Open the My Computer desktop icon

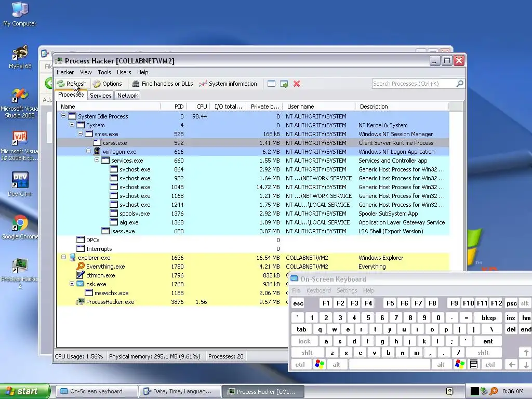coord(20,14)
